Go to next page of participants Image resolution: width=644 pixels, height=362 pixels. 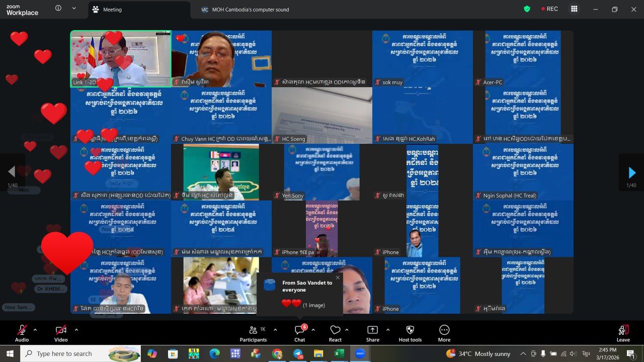click(632, 173)
